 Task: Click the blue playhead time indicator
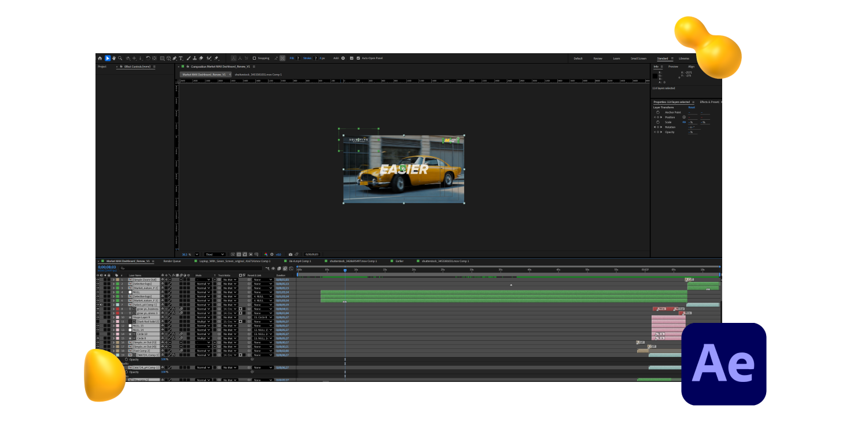(345, 270)
